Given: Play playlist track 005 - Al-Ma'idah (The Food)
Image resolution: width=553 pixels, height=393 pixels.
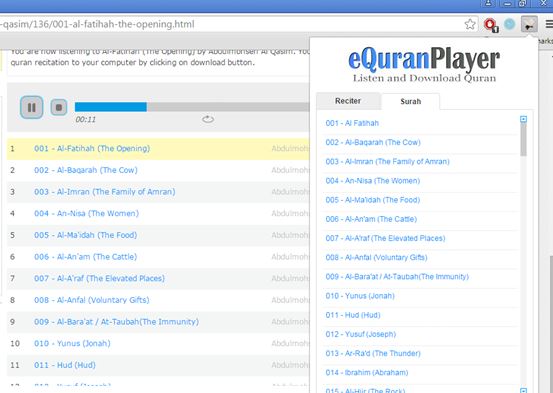Looking at the screenshot, I should pyautogui.click(x=85, y=235).
